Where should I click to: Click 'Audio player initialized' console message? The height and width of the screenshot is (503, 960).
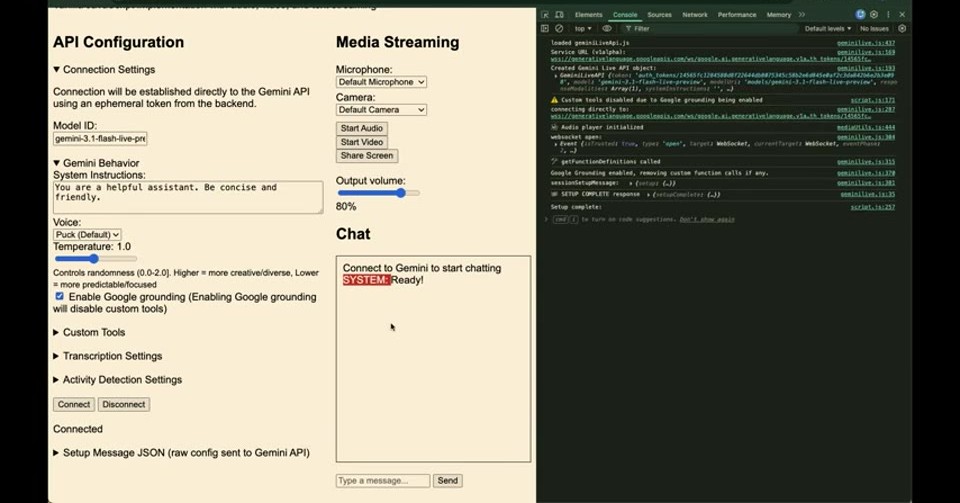tap(602, 127)
